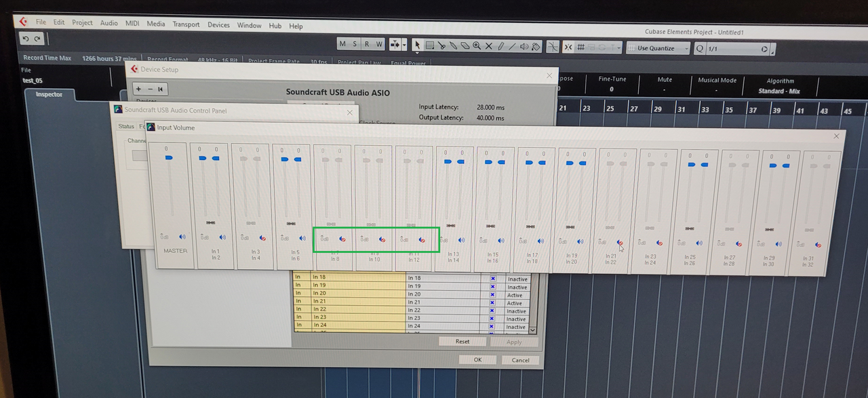This screenshot has height=398, width=868.
Task: Select the Line tool
Action: coord(512,45)
